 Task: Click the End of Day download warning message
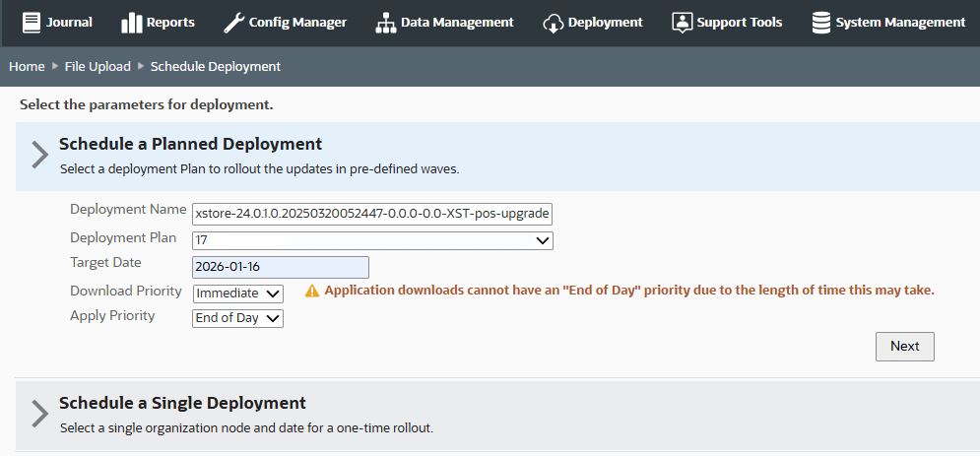pos(629,291)
